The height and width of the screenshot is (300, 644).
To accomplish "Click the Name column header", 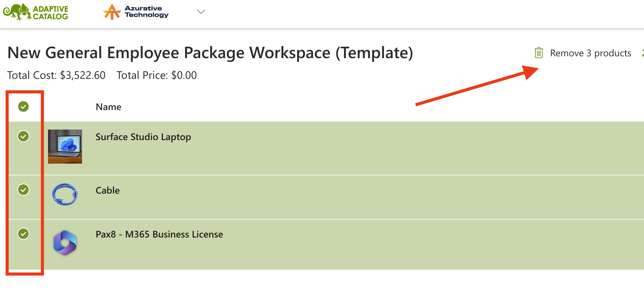I will pos(108,107).
